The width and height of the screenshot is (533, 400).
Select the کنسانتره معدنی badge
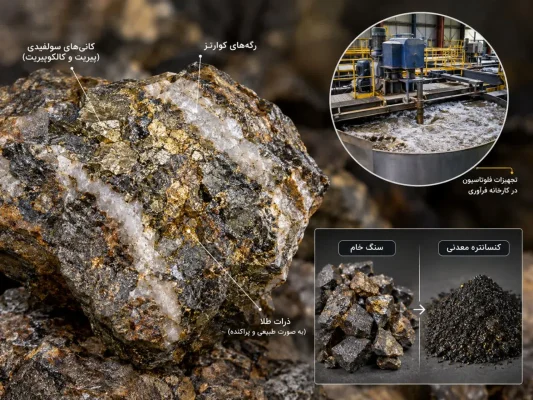[474, 248]
